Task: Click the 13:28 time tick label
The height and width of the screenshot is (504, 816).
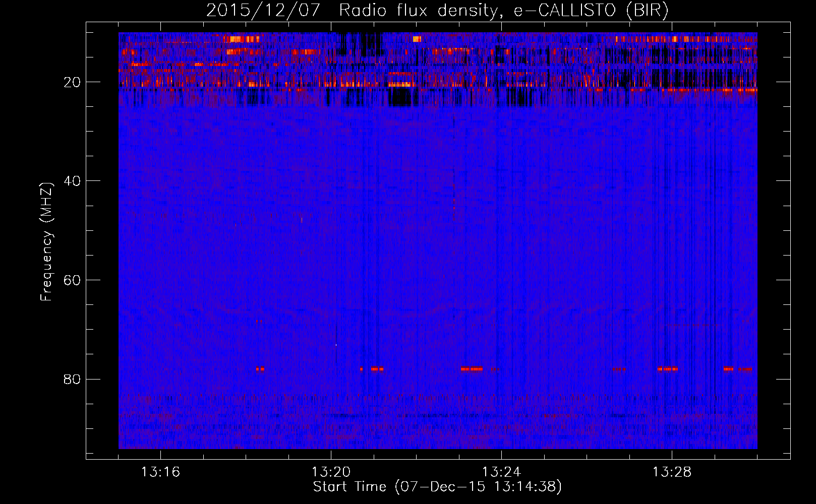Action: [672, 472]
